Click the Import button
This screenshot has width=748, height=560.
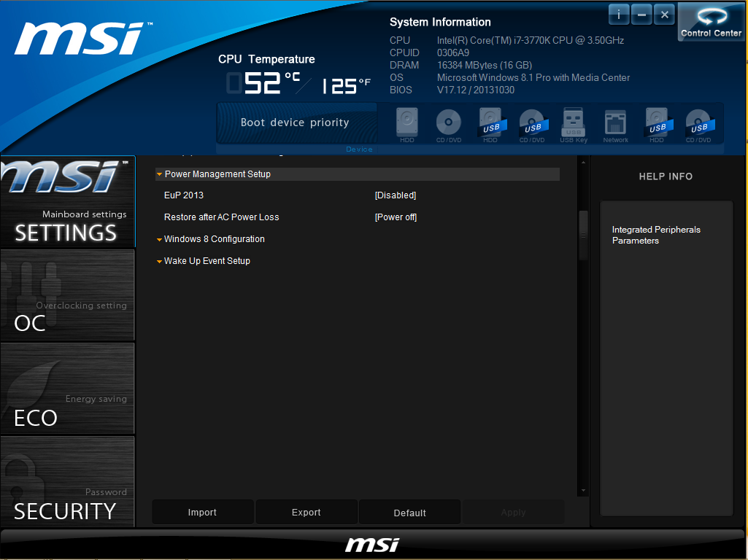[x=202, y=513]
